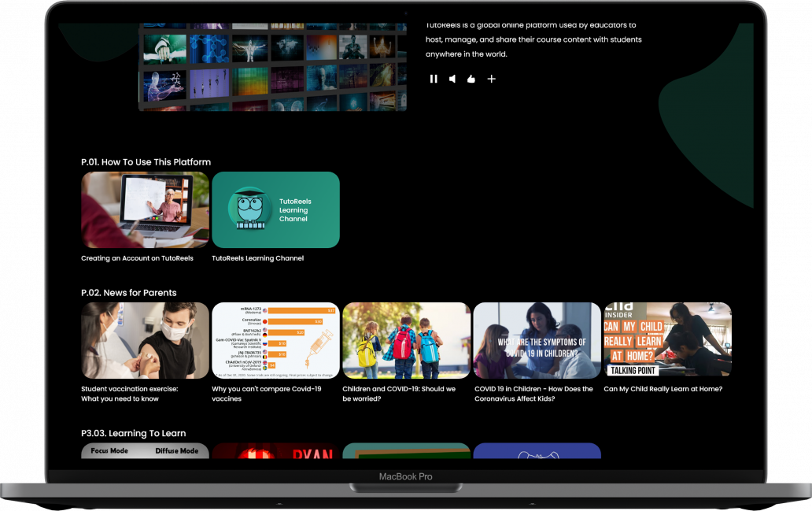Click the Creating an Account on TutoReels title
Screen dimensions: 812x511
137,258
